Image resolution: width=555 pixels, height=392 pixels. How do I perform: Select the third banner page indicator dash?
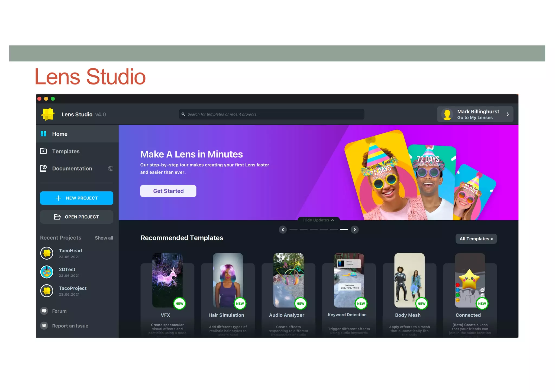tap(314, 230)
